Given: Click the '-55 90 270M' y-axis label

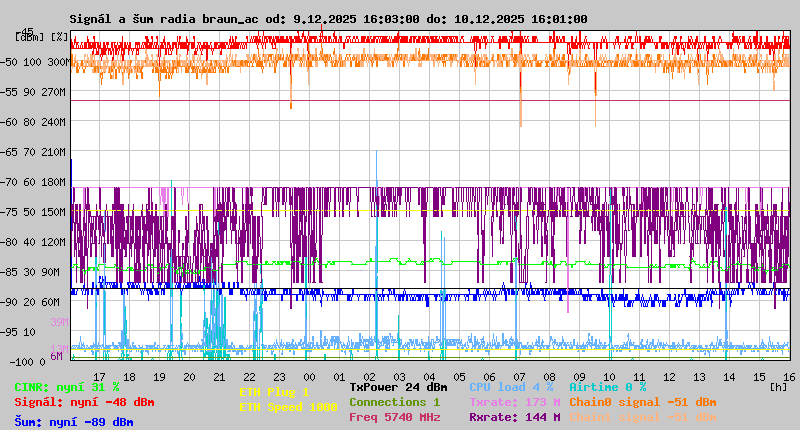Looking at the screenshot, I should coord(33,92).
